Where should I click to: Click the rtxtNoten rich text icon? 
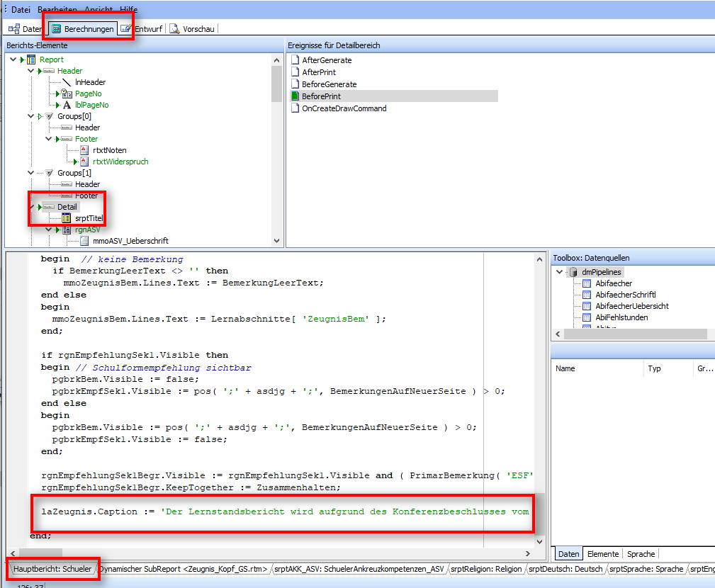(84, 150)
